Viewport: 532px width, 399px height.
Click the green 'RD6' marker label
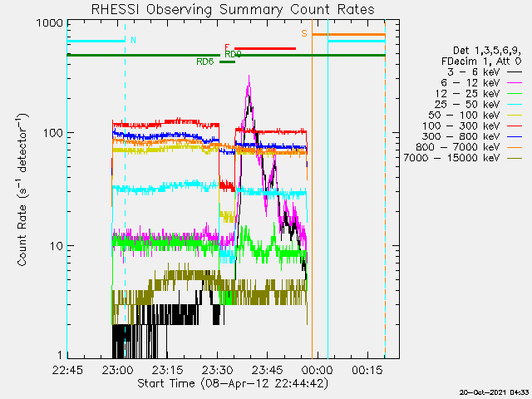(x=205, y=62)
